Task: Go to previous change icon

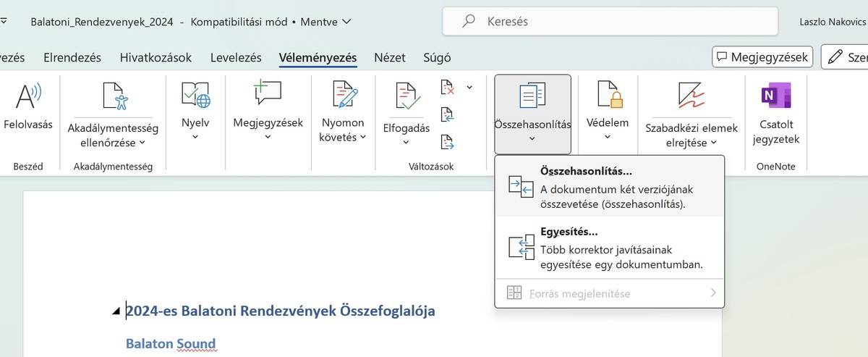Action: click(448, 114)
